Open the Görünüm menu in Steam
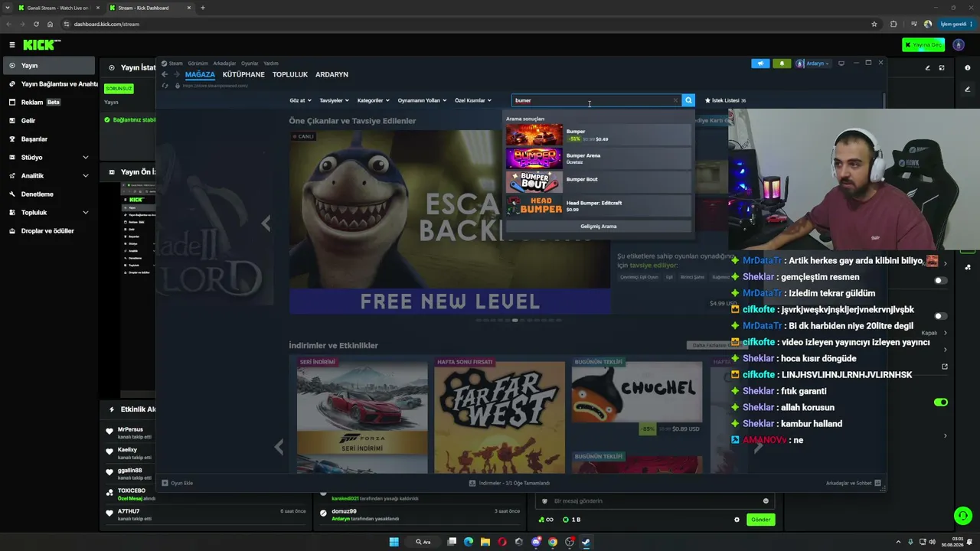980x551 pixels. click(x=198, y=64)
